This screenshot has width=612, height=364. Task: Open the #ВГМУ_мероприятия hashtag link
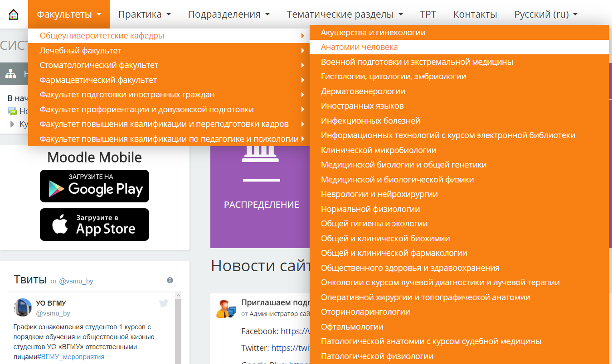coord(71,357)
